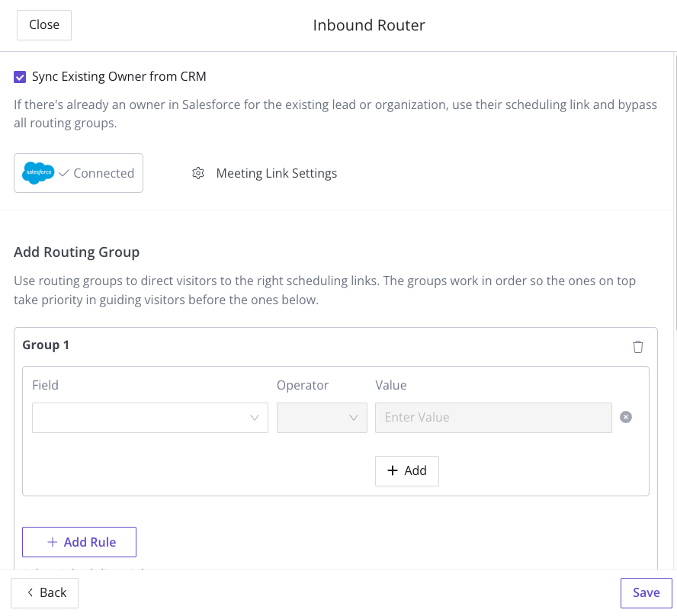Image resolution: width=677 pixels, height=616 pixels.
Task: Focus the Enter Value input field
Action: [x=493, y=418]
